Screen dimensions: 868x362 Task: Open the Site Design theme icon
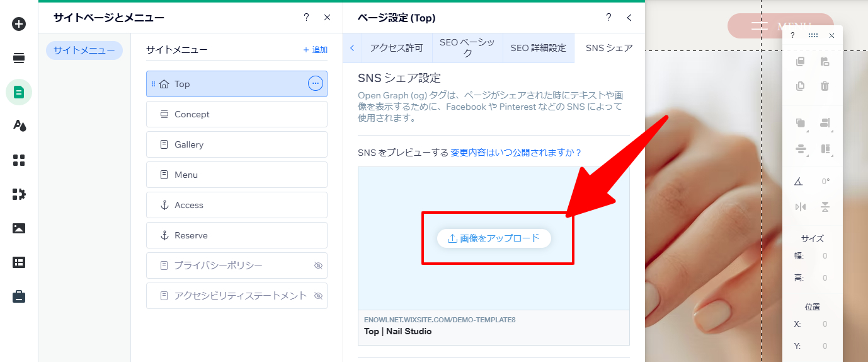tap(19, 126)
